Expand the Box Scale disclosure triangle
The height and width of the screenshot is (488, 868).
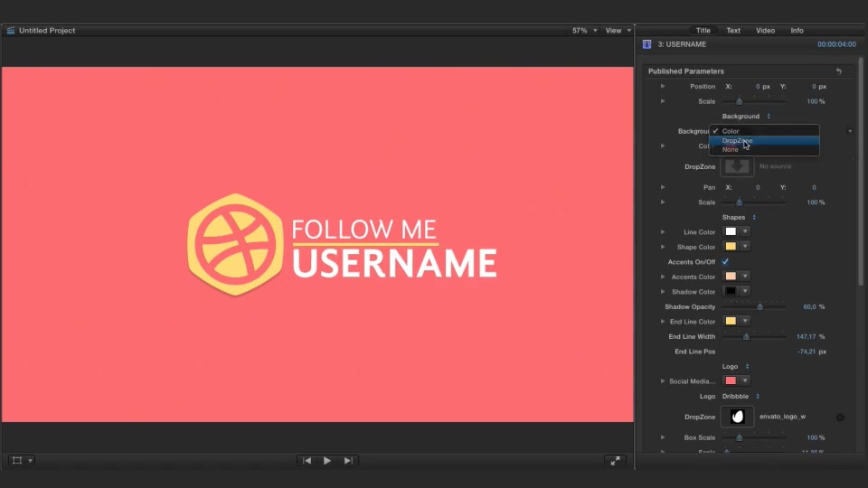pos(663,437)
